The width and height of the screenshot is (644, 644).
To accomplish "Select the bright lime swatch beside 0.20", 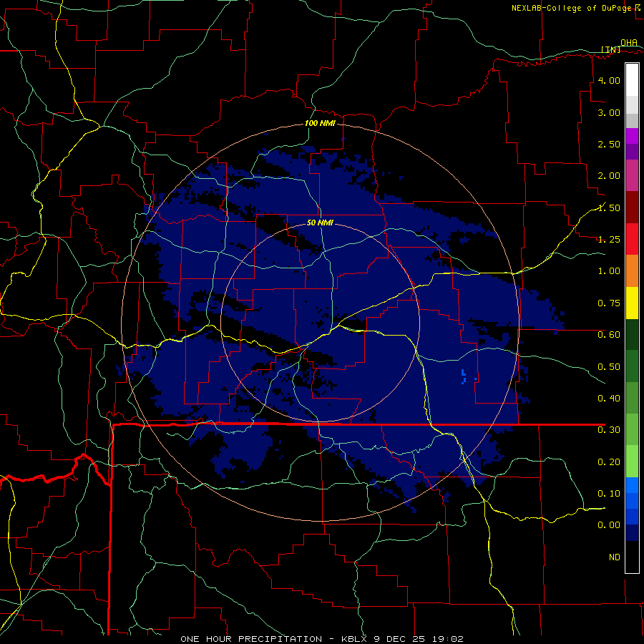I will 632,462.
